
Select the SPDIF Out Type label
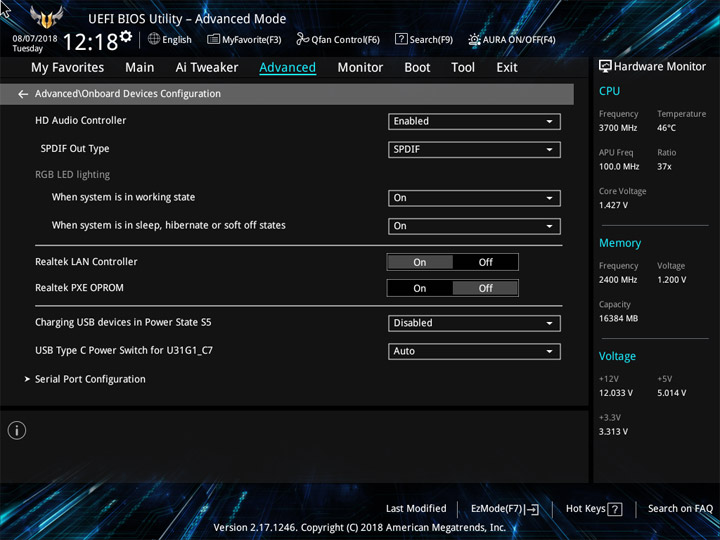(x=75, y=149)
